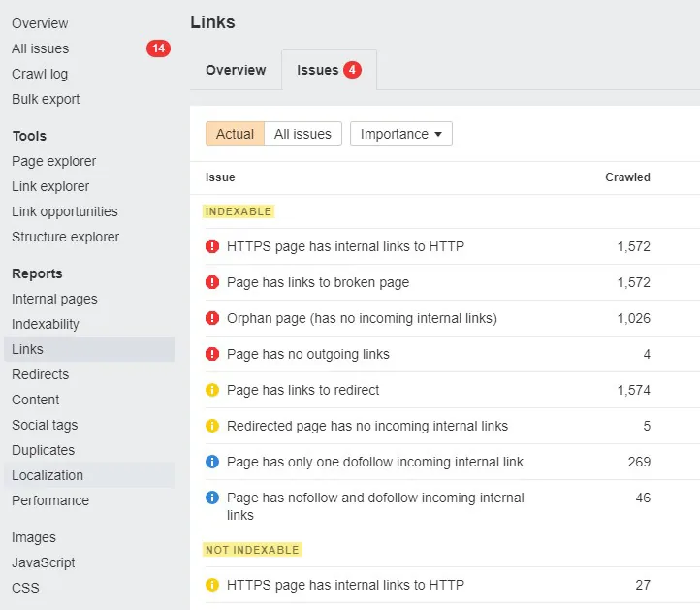Click red error icon beside Page has links to broken page
The width and height of the screenshot is (700, 610).
point(212,282)
